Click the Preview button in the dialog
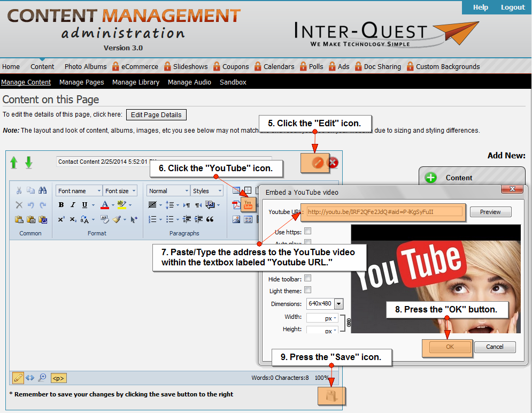Image resolution: width=532 pixels, height=413 pixels. (x=490, y=212)
